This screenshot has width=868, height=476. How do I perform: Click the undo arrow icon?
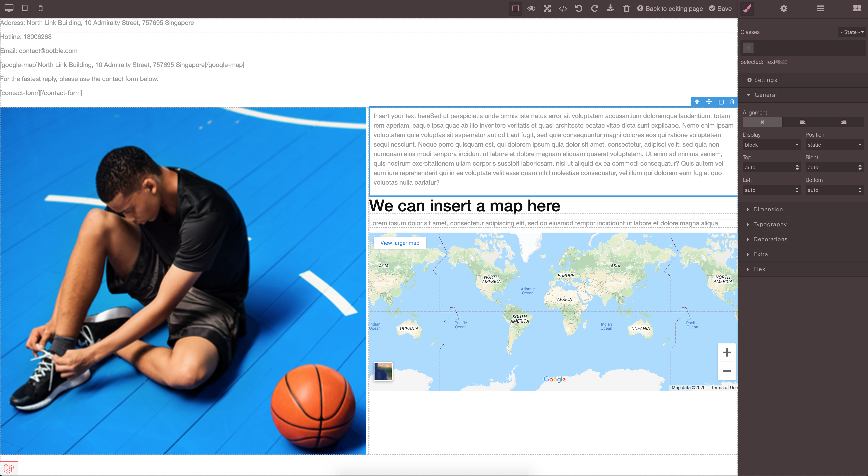579,8
